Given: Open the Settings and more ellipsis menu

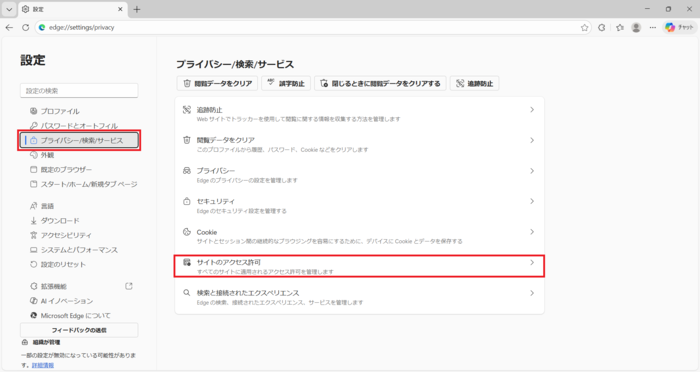Looking at the screenshot, I should (x=653, y=28).
